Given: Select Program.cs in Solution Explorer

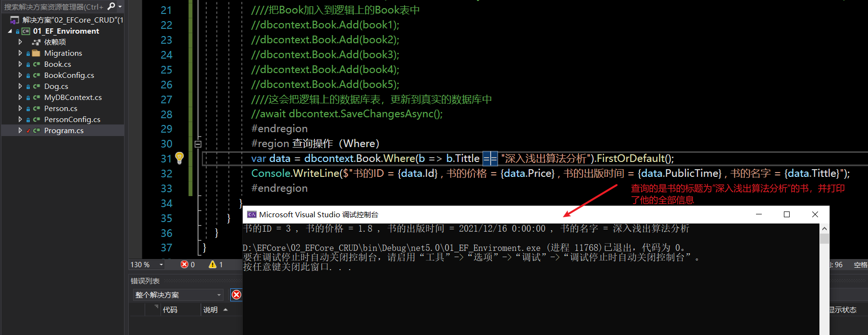Looking at the screenshot, I should pyautogui.click(x=64, y=130).
